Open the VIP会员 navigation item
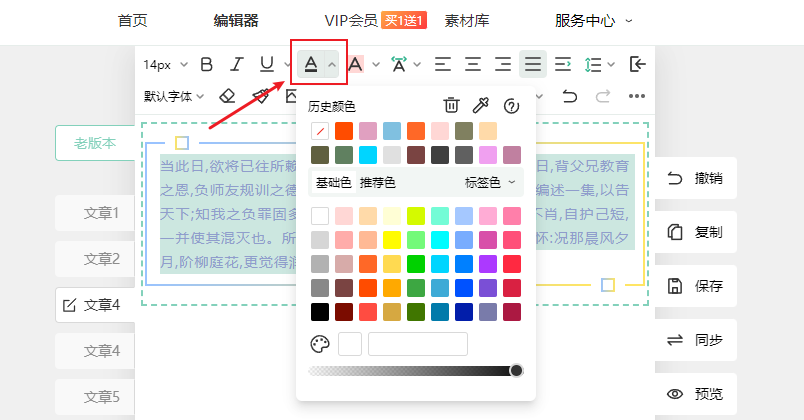 [x=351, y=21]
